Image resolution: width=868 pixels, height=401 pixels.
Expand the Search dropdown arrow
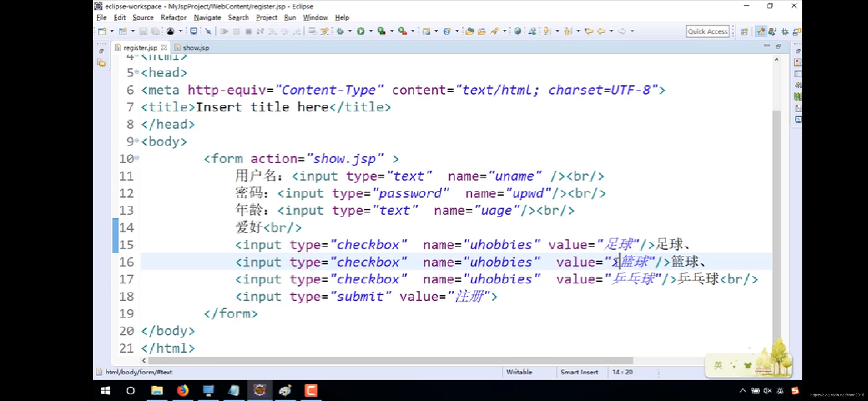click(504, 32)
